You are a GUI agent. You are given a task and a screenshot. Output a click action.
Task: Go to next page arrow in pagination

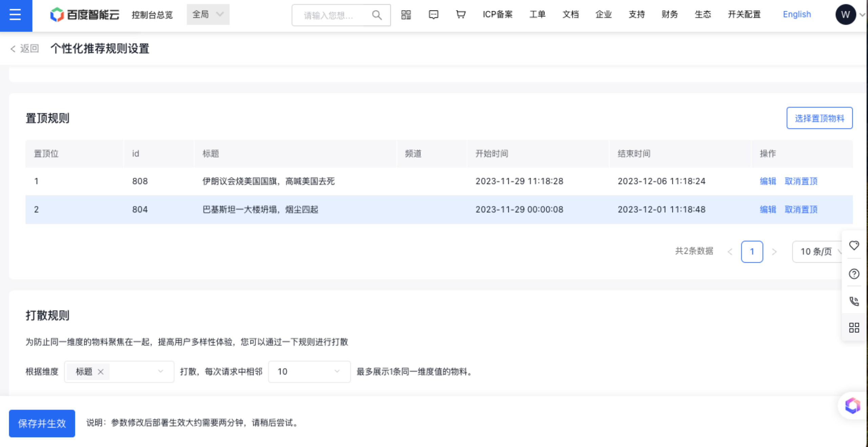pos(774,252)
